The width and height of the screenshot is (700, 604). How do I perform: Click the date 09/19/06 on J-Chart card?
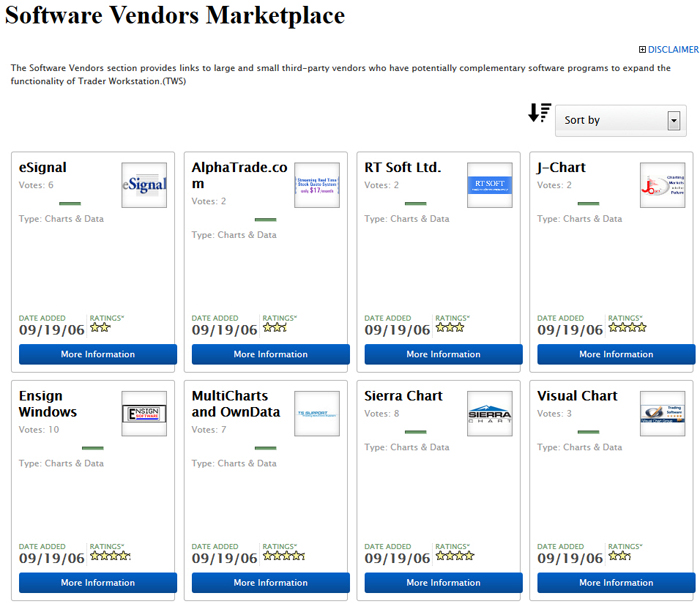[570, 330]
